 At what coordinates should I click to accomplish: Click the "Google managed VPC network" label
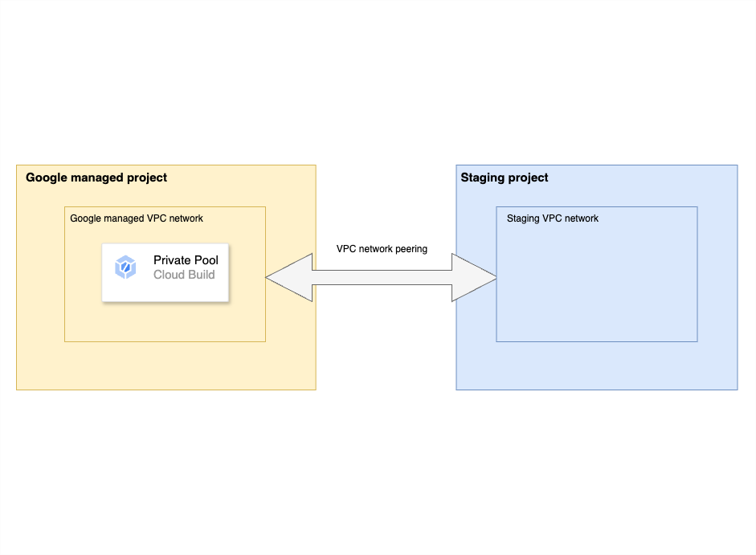click(137, 218)
